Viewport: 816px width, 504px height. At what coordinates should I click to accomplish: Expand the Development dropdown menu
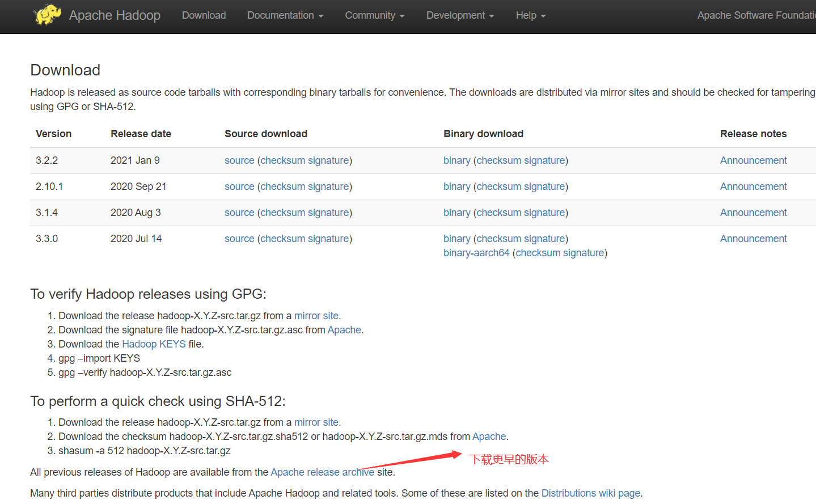pos(460,15)
